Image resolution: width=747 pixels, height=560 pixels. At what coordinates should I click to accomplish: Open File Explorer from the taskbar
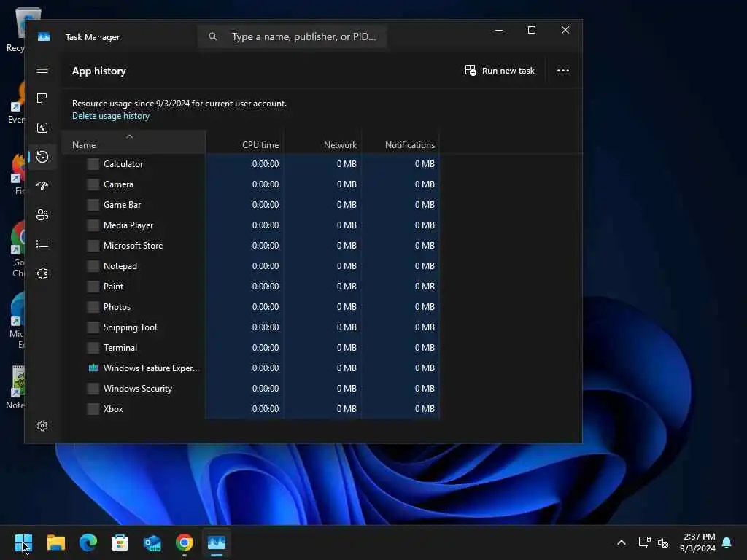point(55,542)
